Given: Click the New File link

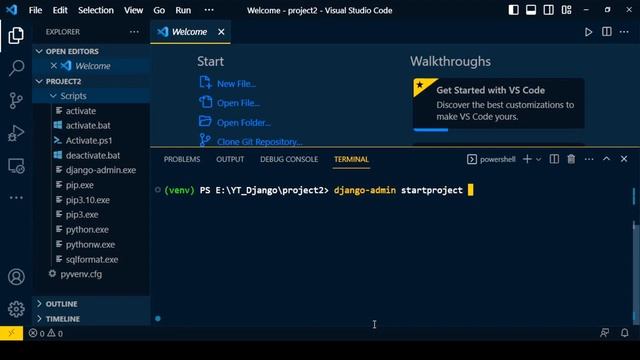Looking at the screenshot, I should [236, 84].
